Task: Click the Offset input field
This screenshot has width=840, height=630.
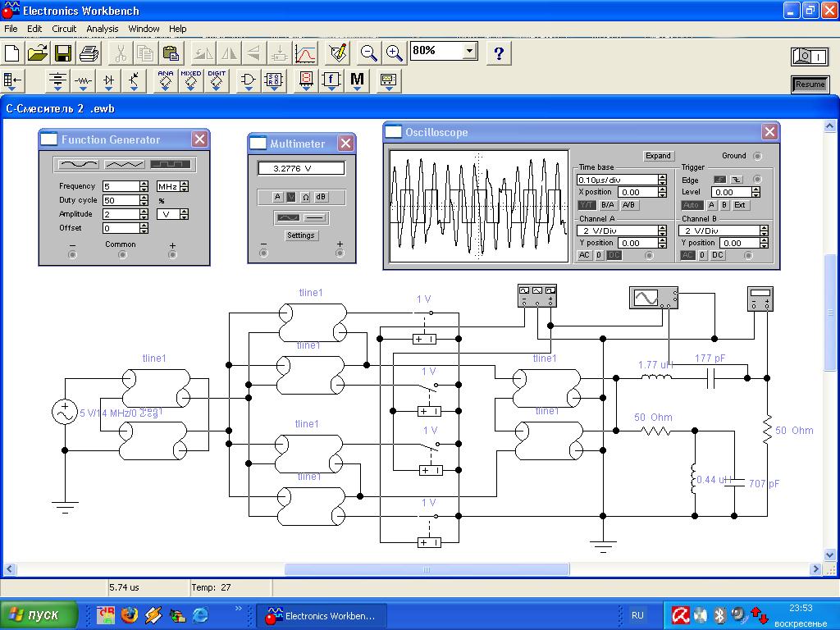Action: 121,228
